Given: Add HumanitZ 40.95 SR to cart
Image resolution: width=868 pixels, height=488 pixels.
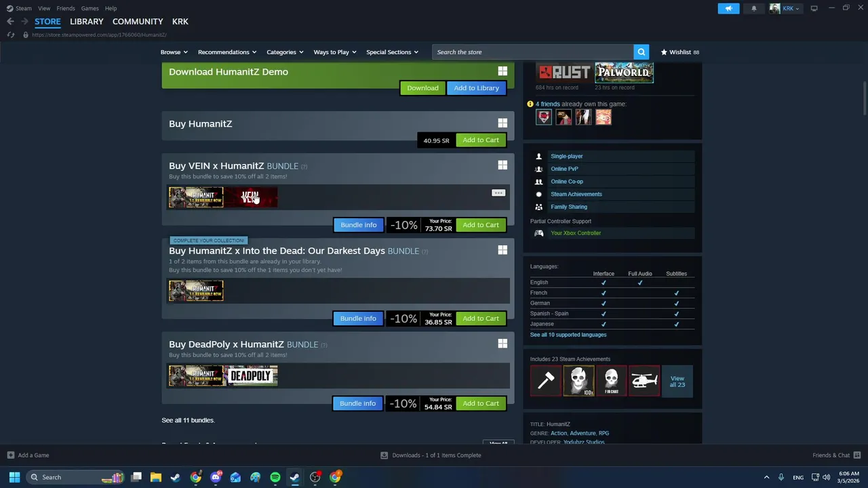Looking at the screenshot, I should coord(481,140).
